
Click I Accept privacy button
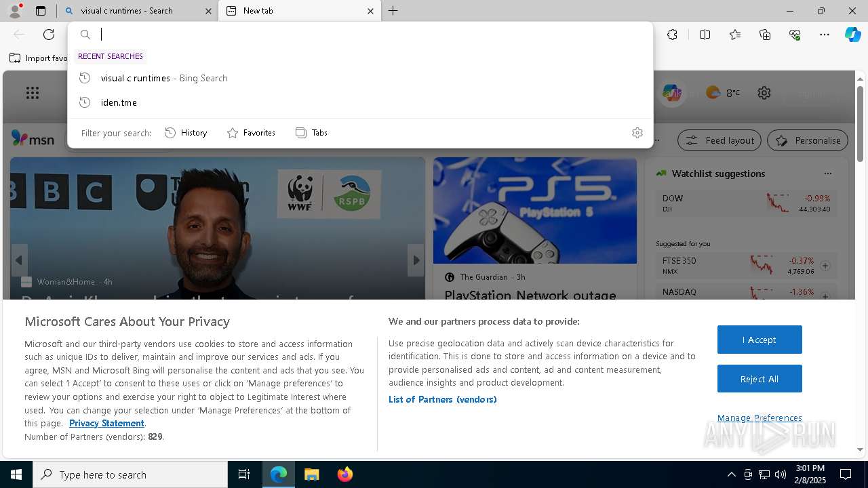coord(759,340)
